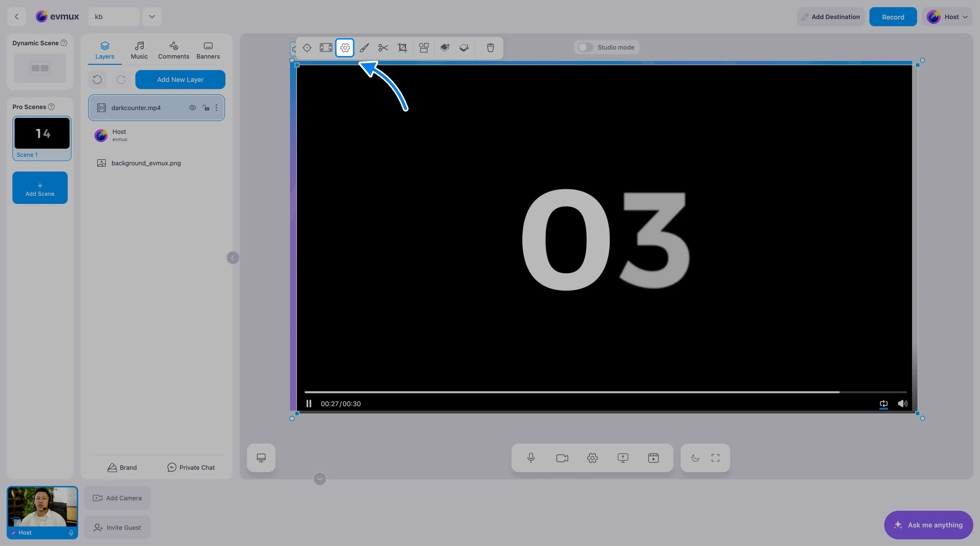Bring layer forward icon
Screen dimensions: 980x546
[445, 48]
